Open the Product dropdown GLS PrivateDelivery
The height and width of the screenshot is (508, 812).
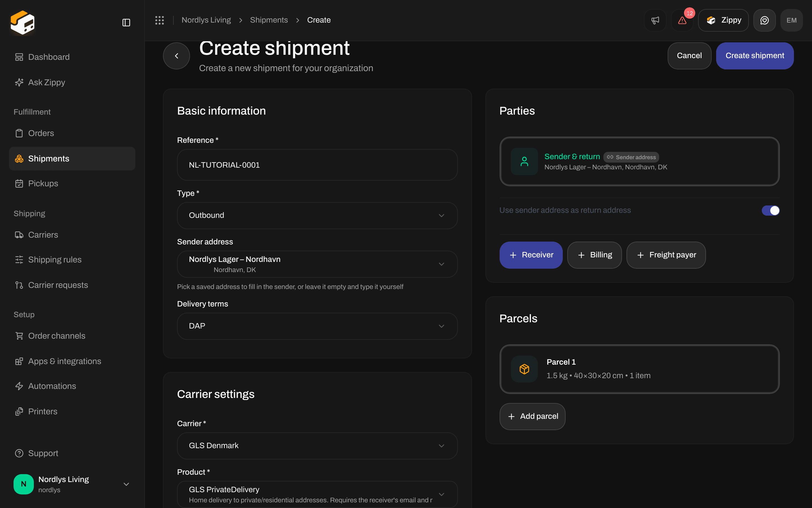tap(317, 494)
